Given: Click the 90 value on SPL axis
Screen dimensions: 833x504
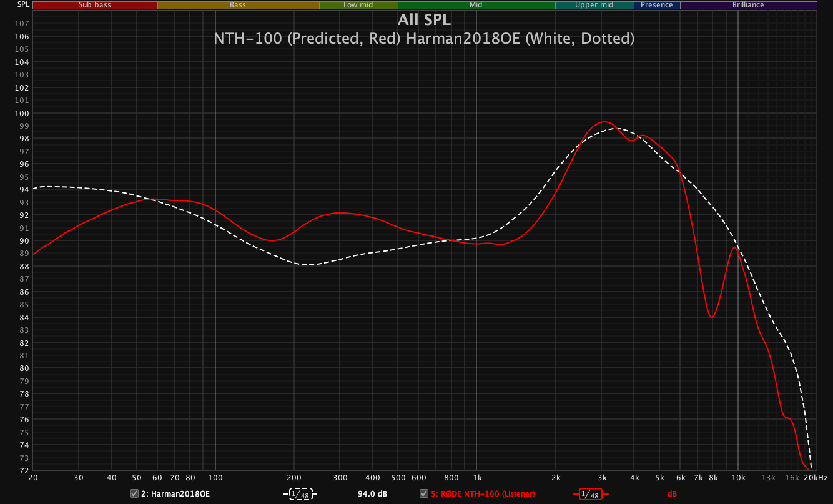Looking at the screenshot, I should [24, 240].
